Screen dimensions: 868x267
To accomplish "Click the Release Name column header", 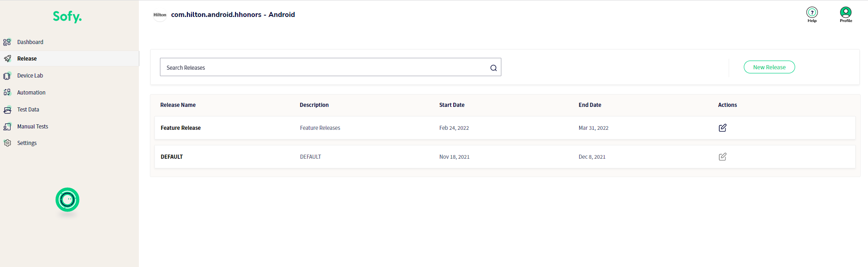I will click(178, 105).
